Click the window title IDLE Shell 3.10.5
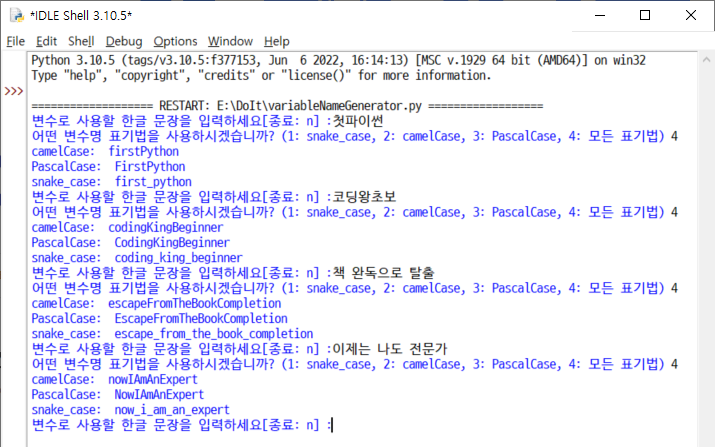This screenshot has height=447, width=715. (x=81, y=16)
